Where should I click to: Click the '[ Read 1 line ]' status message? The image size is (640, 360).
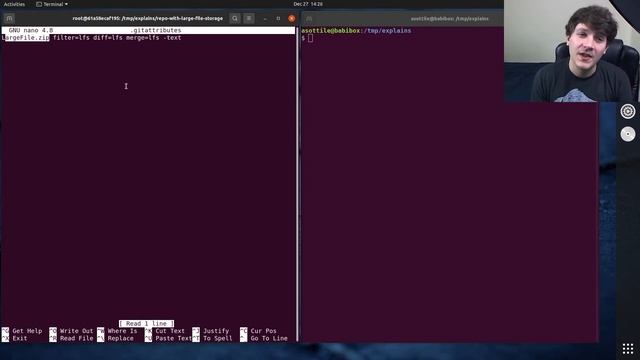[x=147, y=323]
